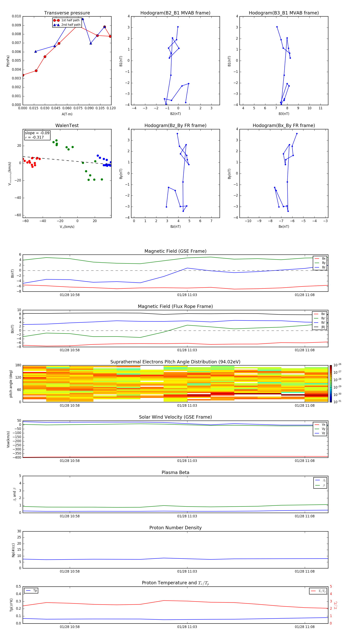Click the pitch angle colorbar

(x=331, y=384)
